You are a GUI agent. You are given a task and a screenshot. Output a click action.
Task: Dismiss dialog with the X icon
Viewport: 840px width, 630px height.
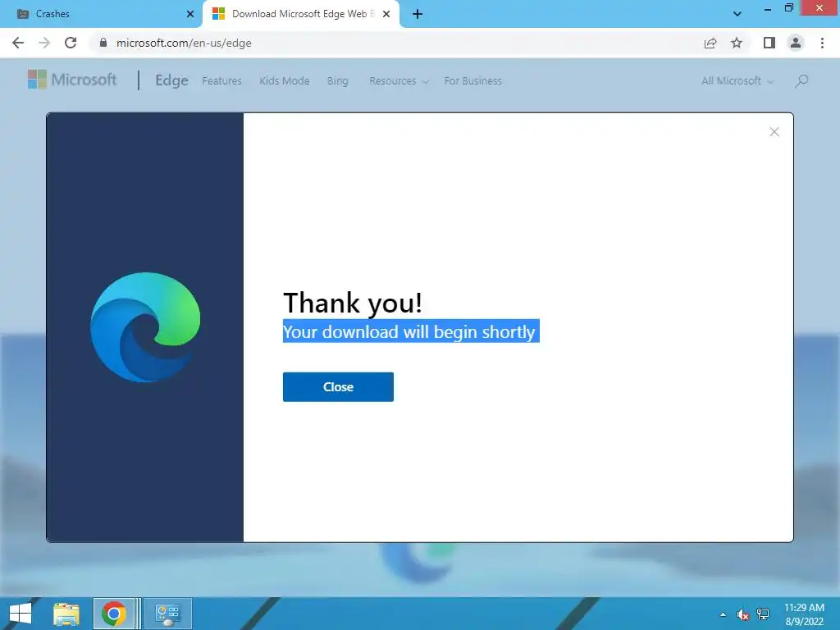point(774,132)
